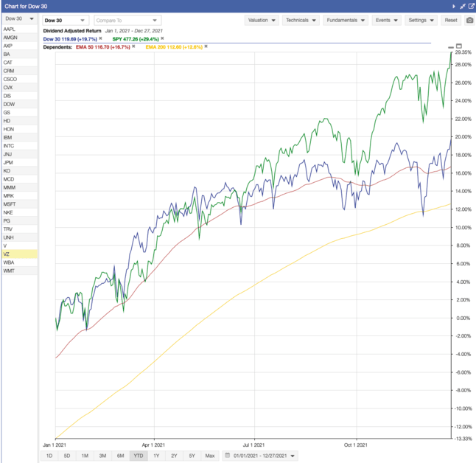Click the play arrow icon in the title bar
Viewport: 476px width, 463px height.
tap(454, 6)
